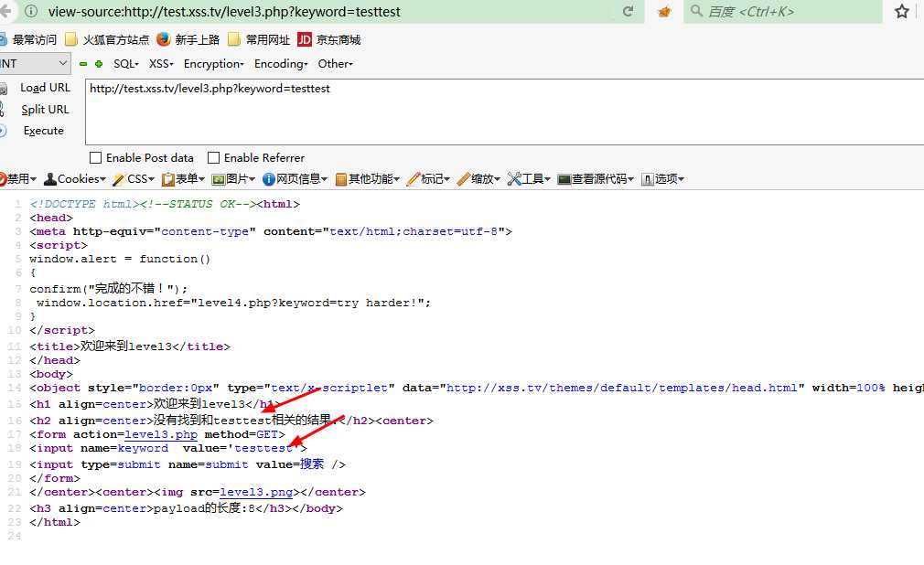Enable the Referrer checkbox

[213, 157]
